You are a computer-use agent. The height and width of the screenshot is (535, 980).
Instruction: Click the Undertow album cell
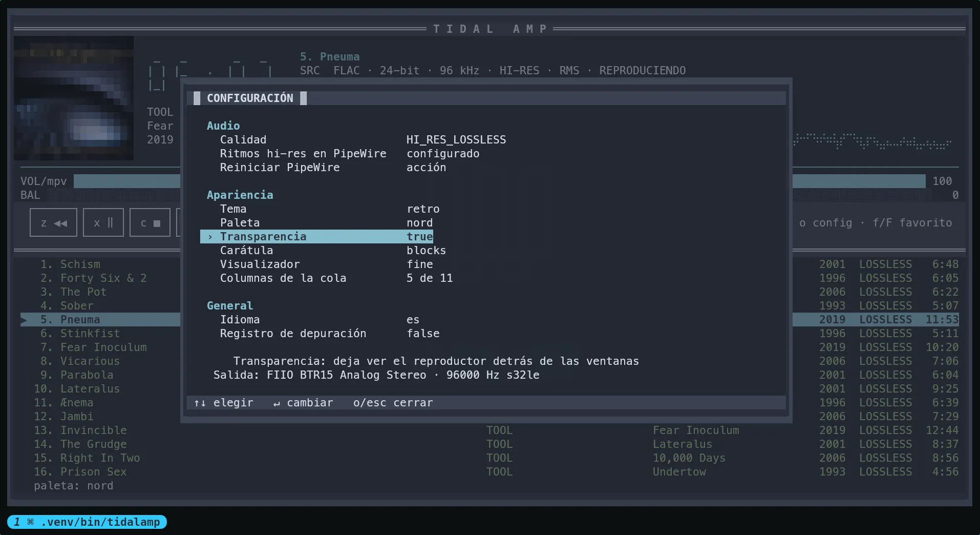[x=679, y=471]
